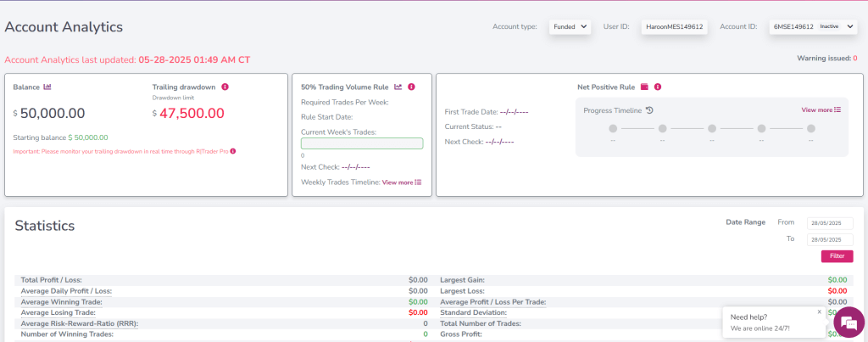Screen dimensions: 868x342
Task: Click the Progress Timeline history icon
Action: coord(650,110)
